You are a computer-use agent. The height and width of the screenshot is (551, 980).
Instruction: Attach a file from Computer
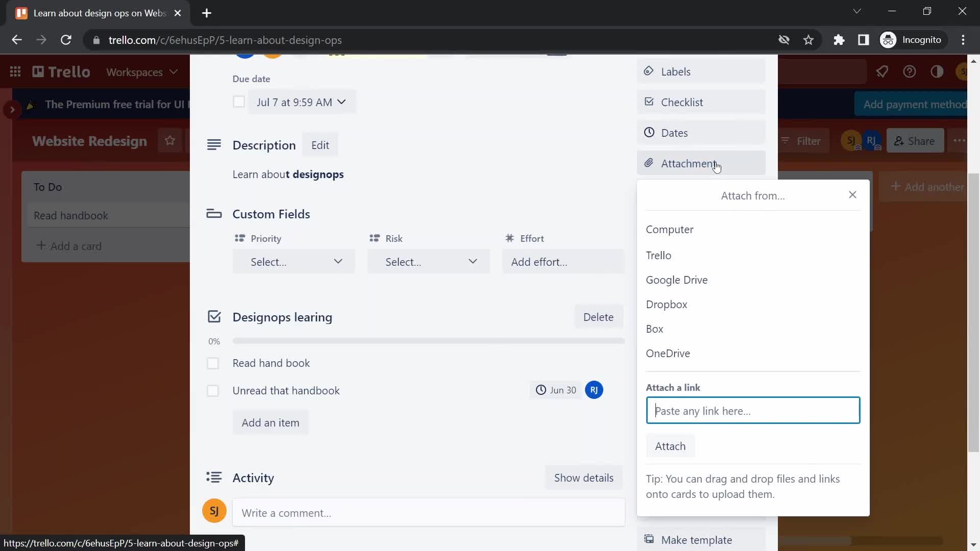click(x=753, y=230)
